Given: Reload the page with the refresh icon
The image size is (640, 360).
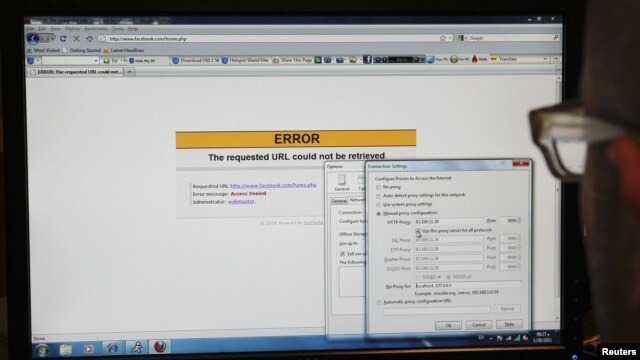Looking at the screenshot, I should click(63, 38).
